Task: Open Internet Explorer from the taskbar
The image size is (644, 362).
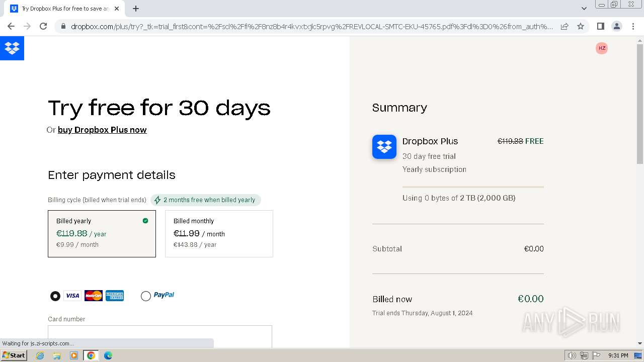Action: (x=40, y=355)
